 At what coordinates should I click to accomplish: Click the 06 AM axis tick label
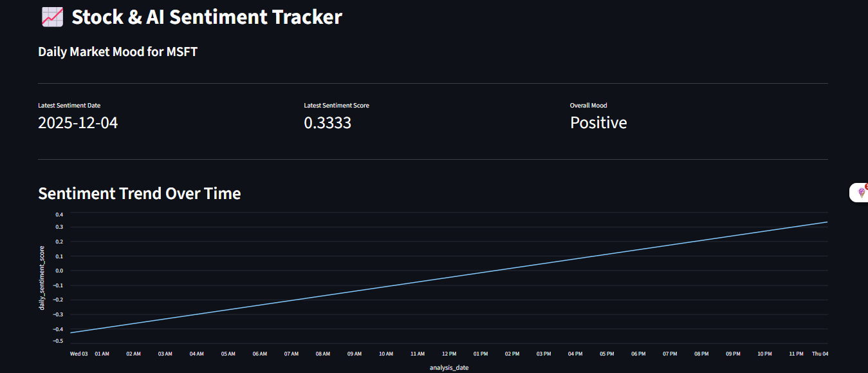coord(260,354)
